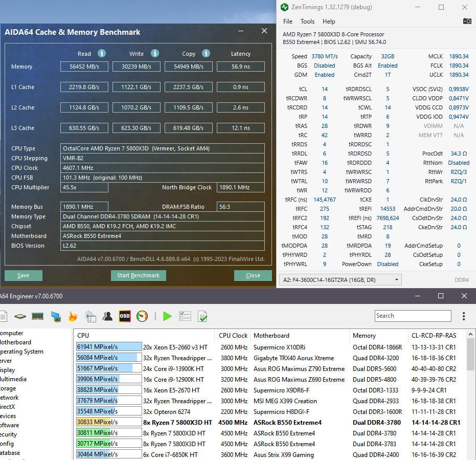Sort by the Motherboard column header
The width and height of the screenshot is (476, 460).
[x=300, y=336]
